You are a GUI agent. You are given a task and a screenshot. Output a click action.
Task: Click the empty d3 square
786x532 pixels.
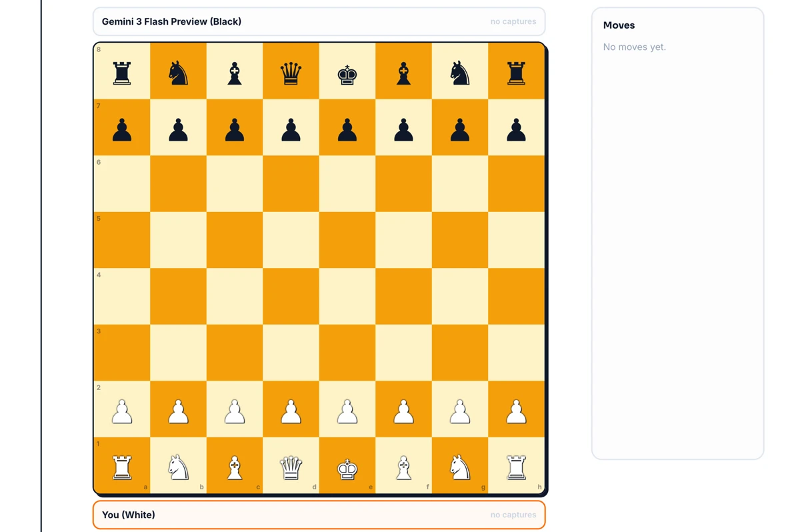coord(291,353)
